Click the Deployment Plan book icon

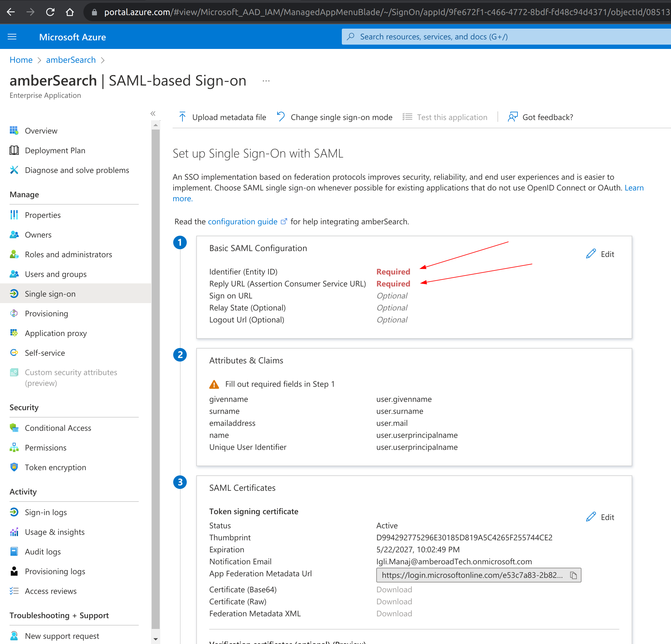[x=14, y=150]
